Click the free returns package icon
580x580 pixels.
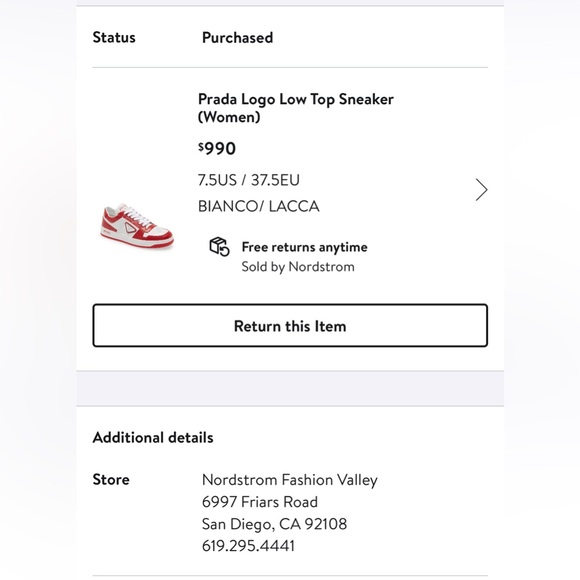click(219, 247)
